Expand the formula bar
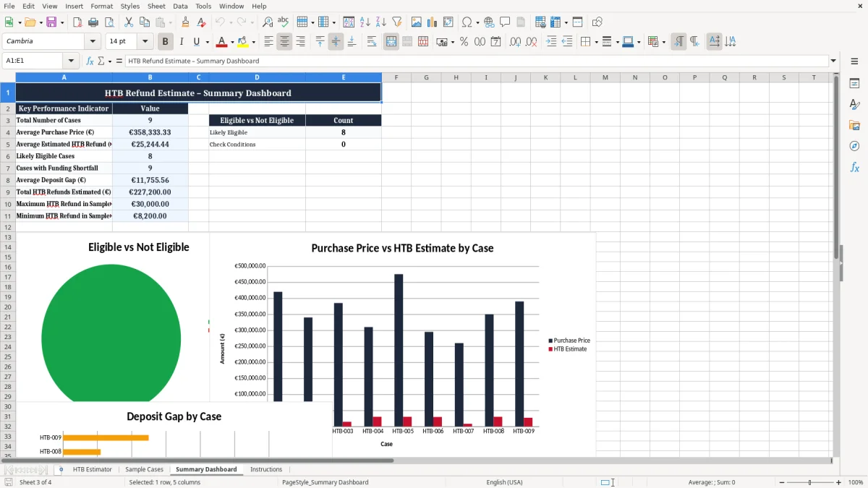This screenshot has width=868, height=488. [833, 61]
